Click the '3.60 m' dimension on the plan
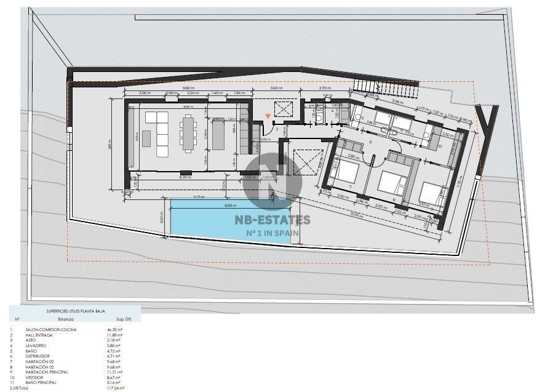 (276, 89)
